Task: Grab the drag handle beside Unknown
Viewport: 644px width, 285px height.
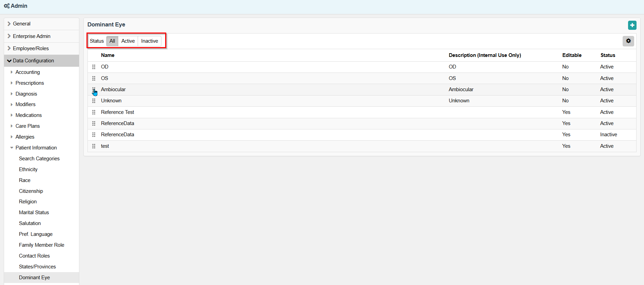Action: pyautogui.click(x=94, y=101)
